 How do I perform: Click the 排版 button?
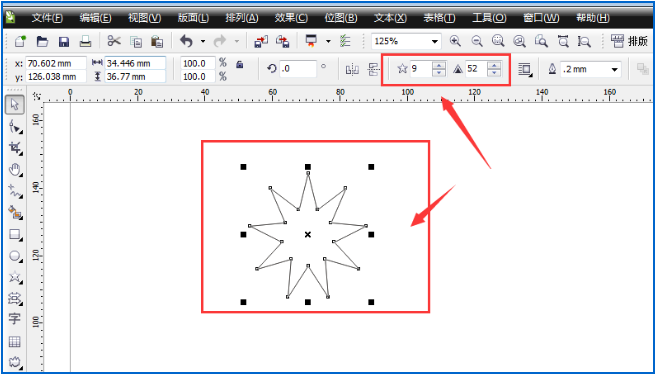pyautogui.click(x=629, y=41)
